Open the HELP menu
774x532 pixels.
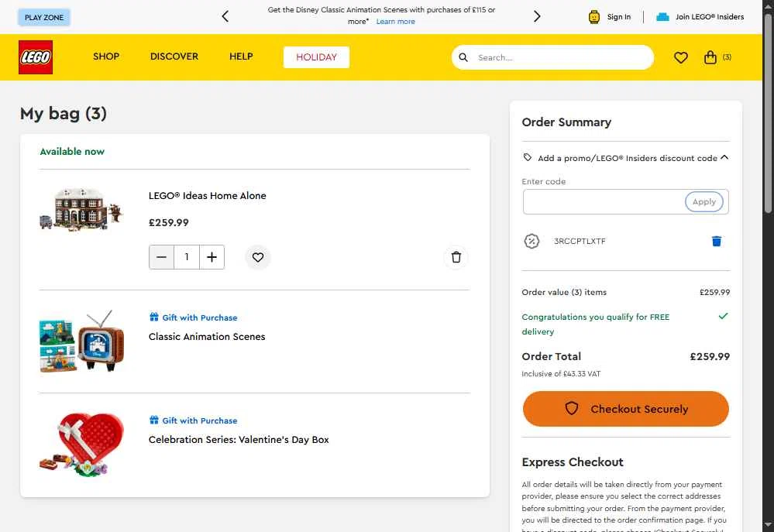(241, 57)
